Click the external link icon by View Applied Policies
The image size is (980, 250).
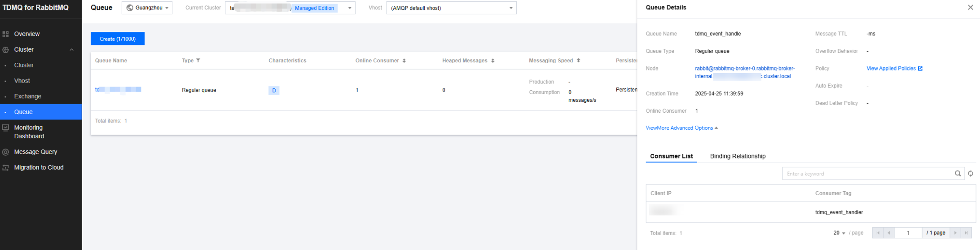click(x=920, y=69)
